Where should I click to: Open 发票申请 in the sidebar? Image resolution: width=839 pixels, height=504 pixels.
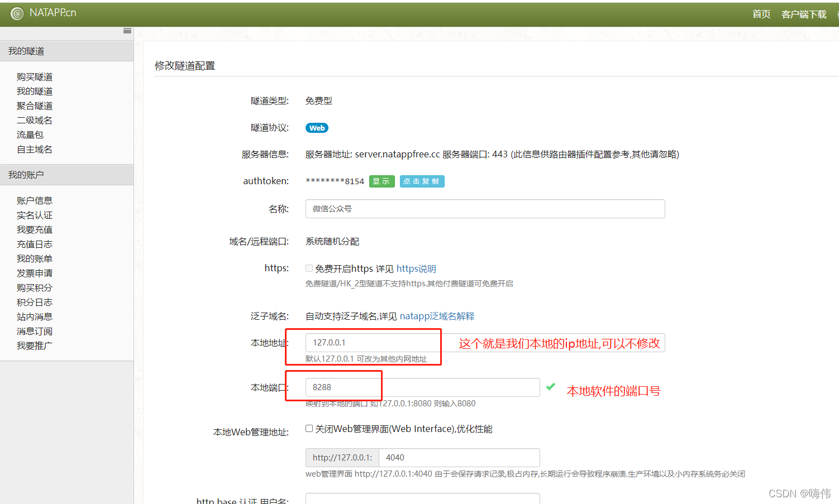pyautogui.click(x=35, y=273)
